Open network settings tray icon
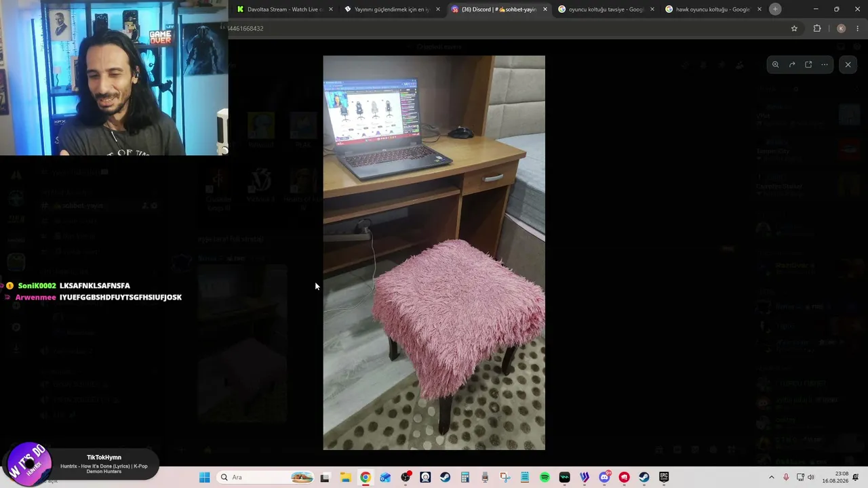The height and width of the screenshot is (488, 868). tap(800, 477)
